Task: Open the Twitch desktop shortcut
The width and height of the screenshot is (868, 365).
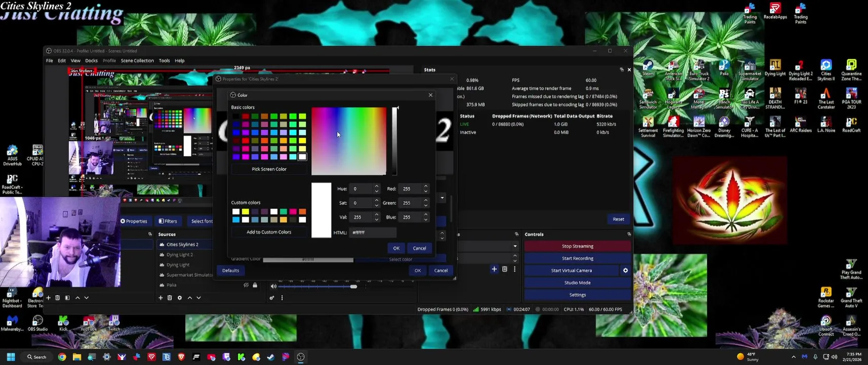Action: pos(114,323)
